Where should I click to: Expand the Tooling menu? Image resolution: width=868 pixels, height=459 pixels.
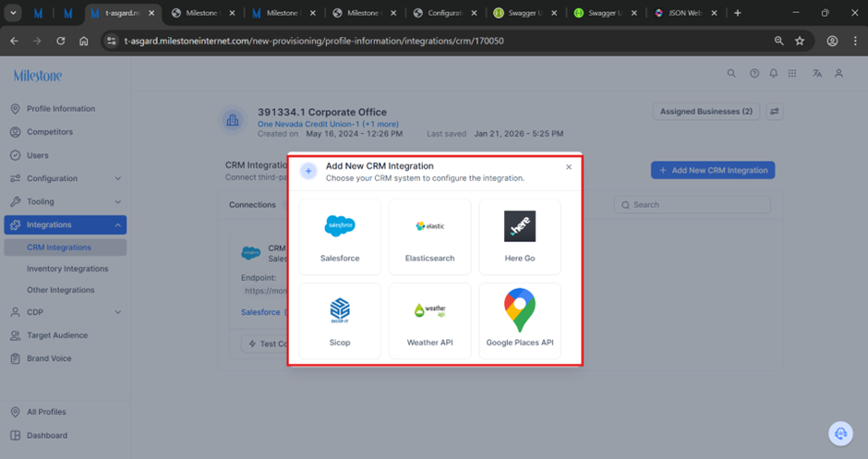(66, 201)
